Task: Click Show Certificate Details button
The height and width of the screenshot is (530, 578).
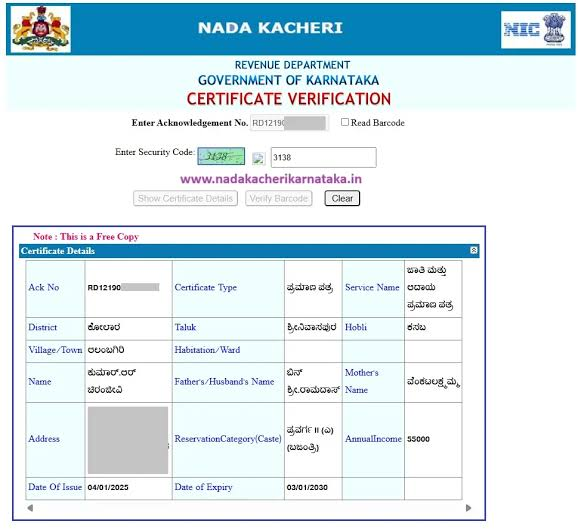Action: click(185, 198)
